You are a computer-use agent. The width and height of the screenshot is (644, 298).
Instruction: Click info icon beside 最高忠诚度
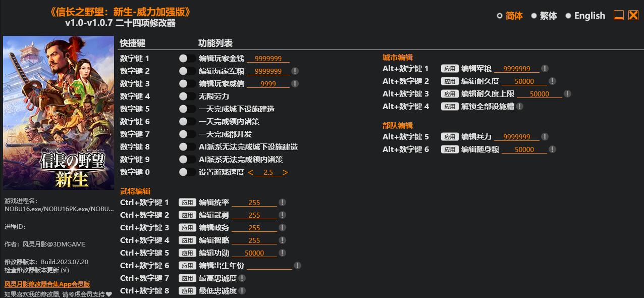click(x=242, y=278)
